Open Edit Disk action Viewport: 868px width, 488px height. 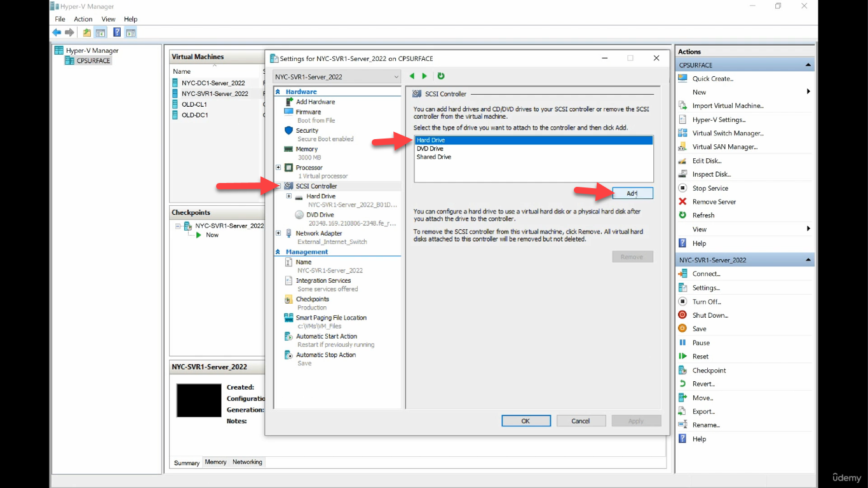[707, 161]
